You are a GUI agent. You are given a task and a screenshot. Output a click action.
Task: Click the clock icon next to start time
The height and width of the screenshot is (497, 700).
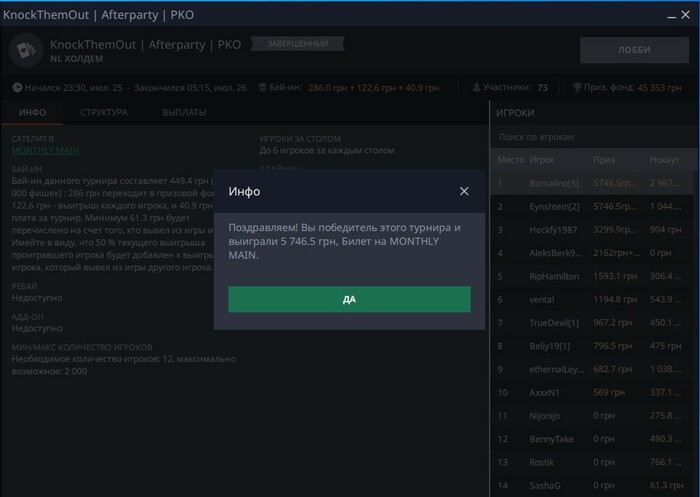(17, 87)
